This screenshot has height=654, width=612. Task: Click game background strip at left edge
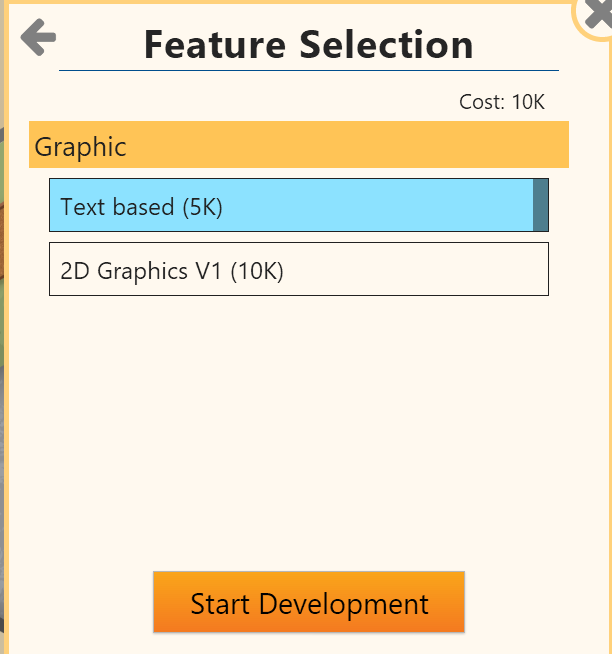[x=3, y=300]
